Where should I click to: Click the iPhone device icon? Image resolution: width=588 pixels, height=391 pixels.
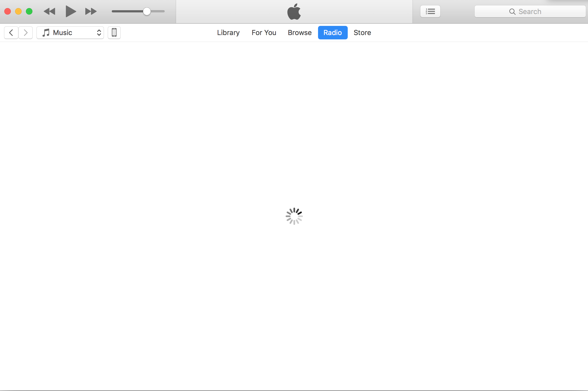(x=114, y=33)
